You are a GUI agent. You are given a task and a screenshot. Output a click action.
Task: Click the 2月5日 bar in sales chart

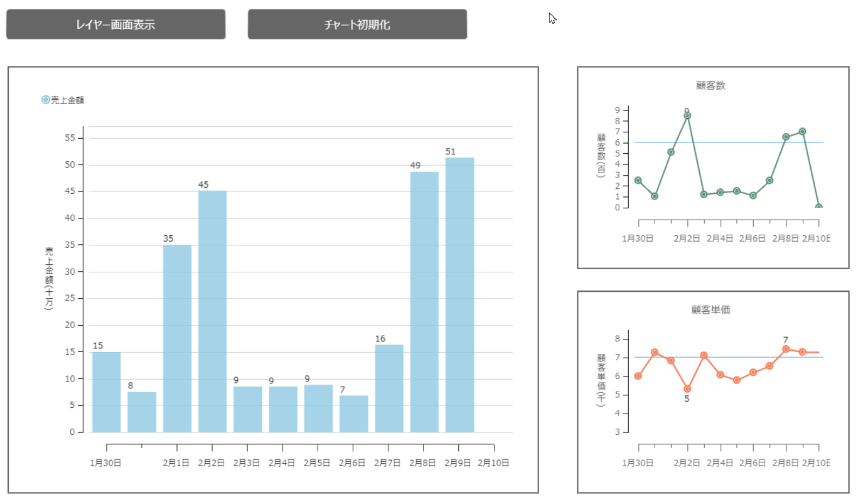[x=318, y=409]
